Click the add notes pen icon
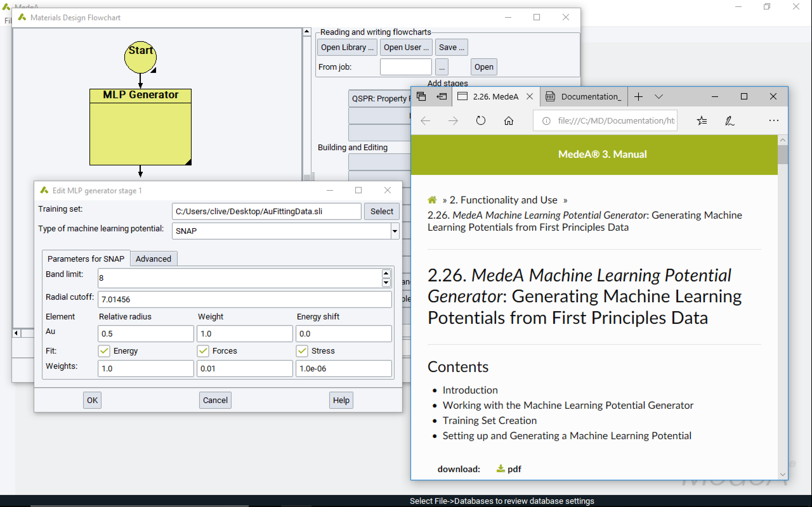This screenshot has width=812, height=507. pos(730,121)
